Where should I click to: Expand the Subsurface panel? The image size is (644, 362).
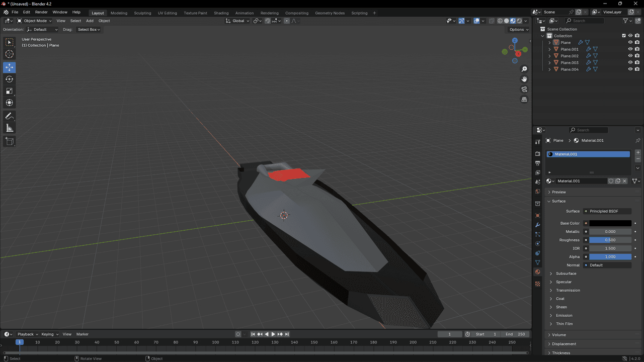point(566,274)
